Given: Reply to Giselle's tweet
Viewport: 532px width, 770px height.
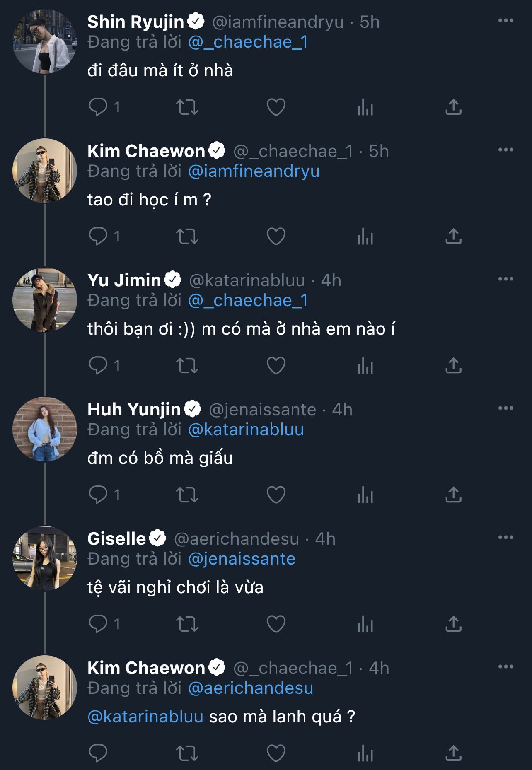Looking at the screenshot, I should click(98, 624).
